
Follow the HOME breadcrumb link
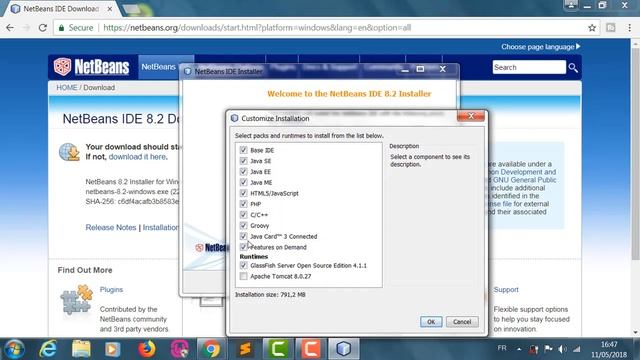pos(67,87)
